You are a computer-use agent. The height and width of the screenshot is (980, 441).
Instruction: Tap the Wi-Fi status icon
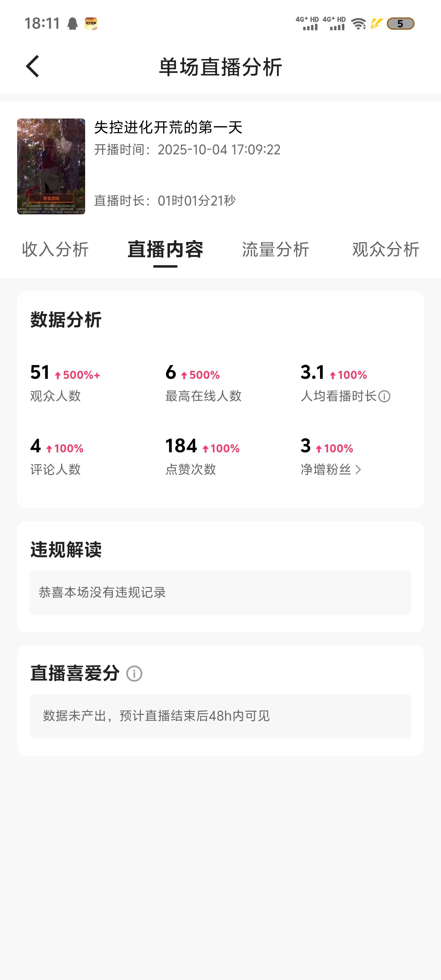coord(358,24)
